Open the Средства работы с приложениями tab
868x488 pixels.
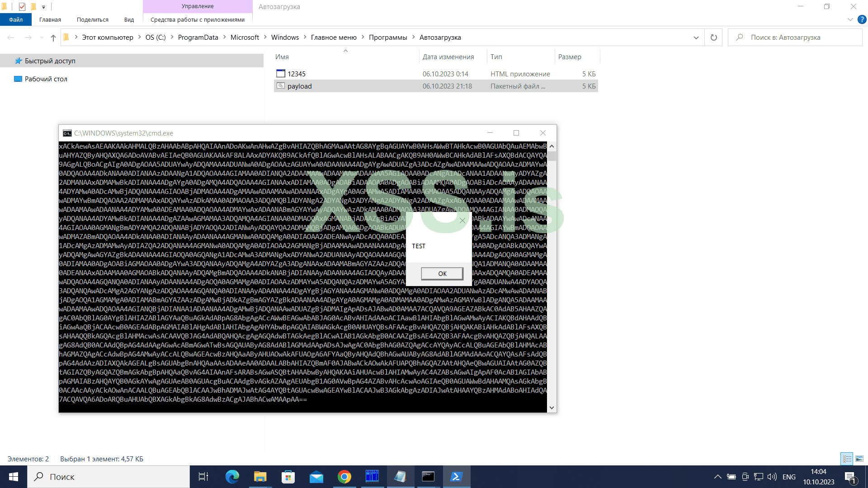point(198,19)
